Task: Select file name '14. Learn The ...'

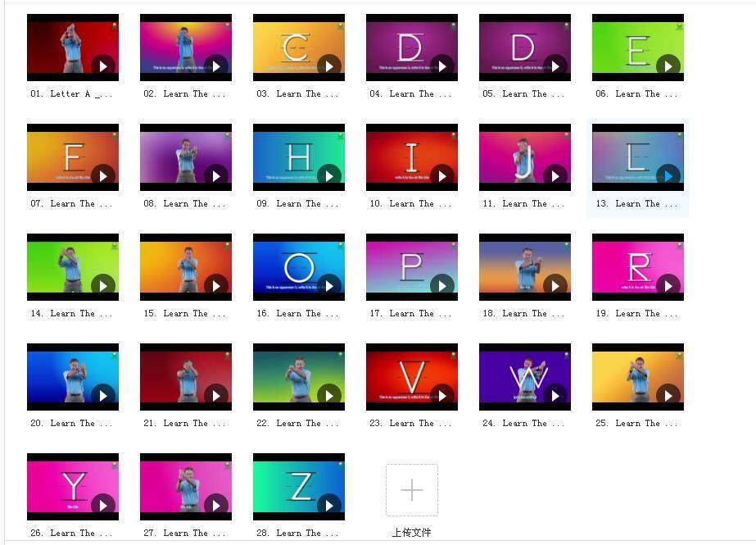Action: pos(71,314)
